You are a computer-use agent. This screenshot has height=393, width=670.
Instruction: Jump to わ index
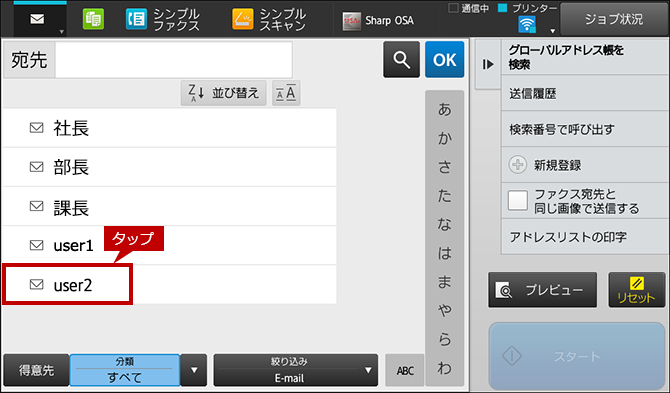pyautogui.click(x=444, y=368)
